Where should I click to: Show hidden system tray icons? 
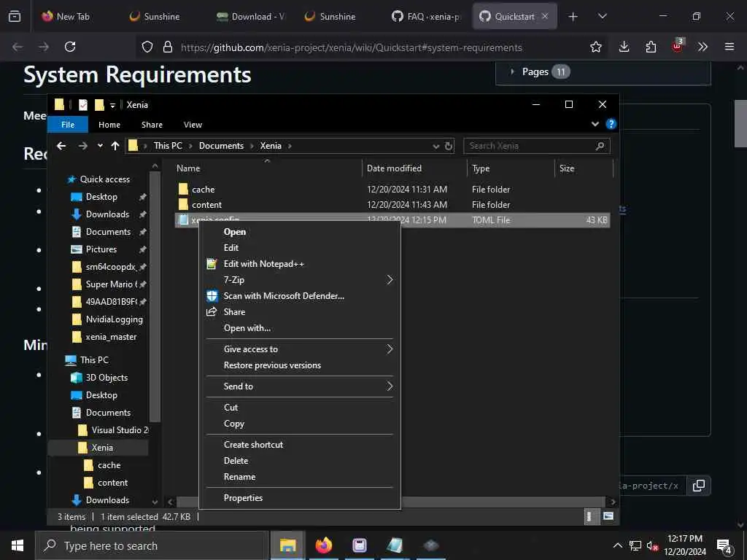617,545
